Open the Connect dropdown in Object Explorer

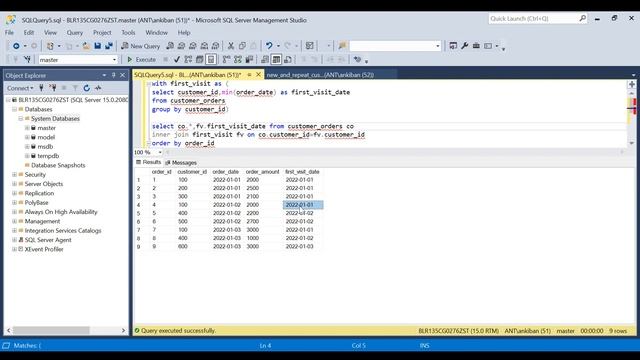pyautogui.click(x=20, y=88)
